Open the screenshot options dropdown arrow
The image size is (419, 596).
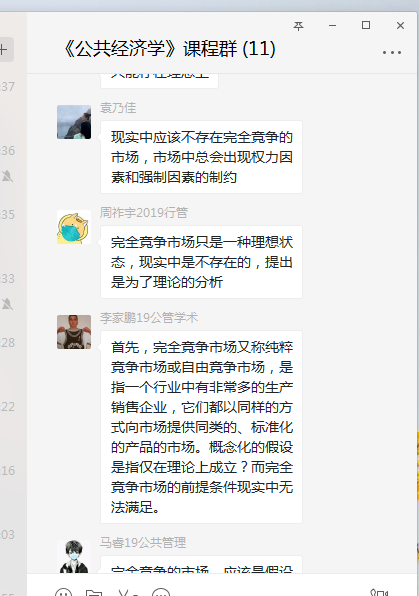tap(136, 594)
